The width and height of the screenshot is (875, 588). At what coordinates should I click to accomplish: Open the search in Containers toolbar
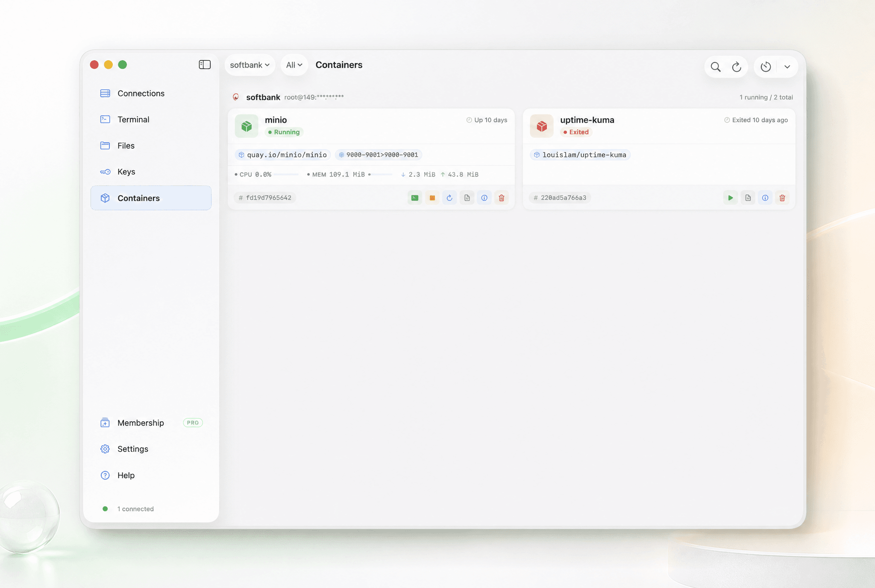coord(716,67)
